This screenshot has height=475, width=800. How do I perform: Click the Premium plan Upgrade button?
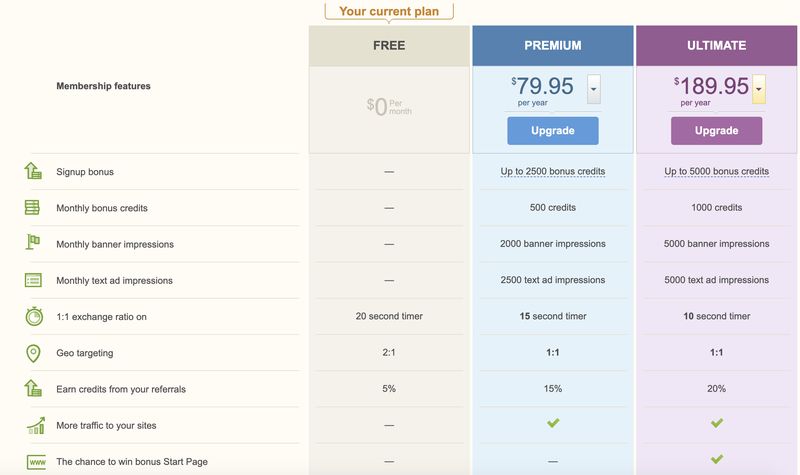point(553,131)
